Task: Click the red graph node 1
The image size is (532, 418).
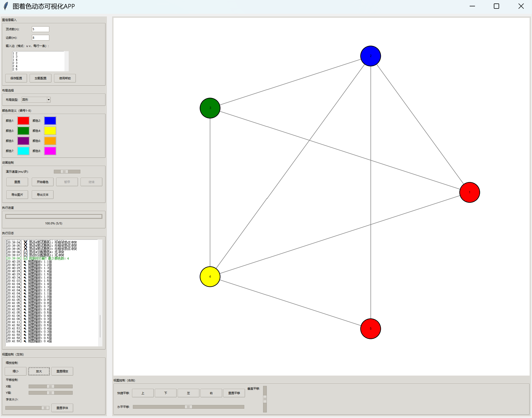Action: [469, 192]
